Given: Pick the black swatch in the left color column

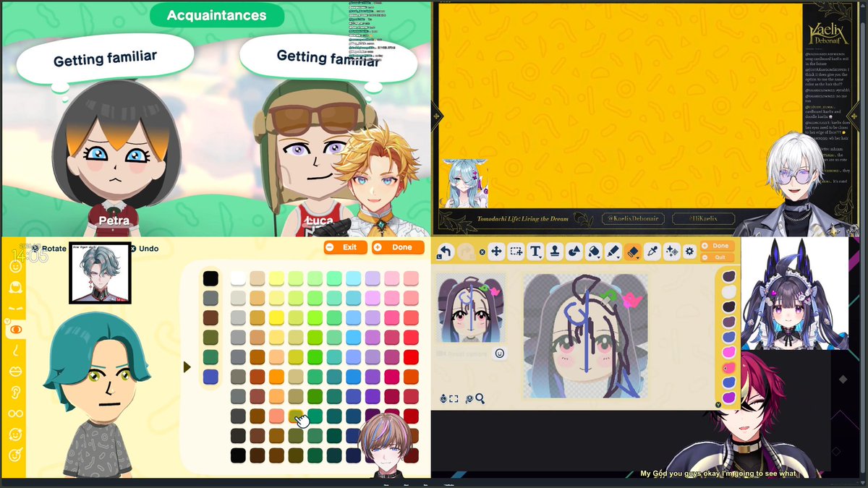Looking at the screenshot, I should [x=210, y=278].
